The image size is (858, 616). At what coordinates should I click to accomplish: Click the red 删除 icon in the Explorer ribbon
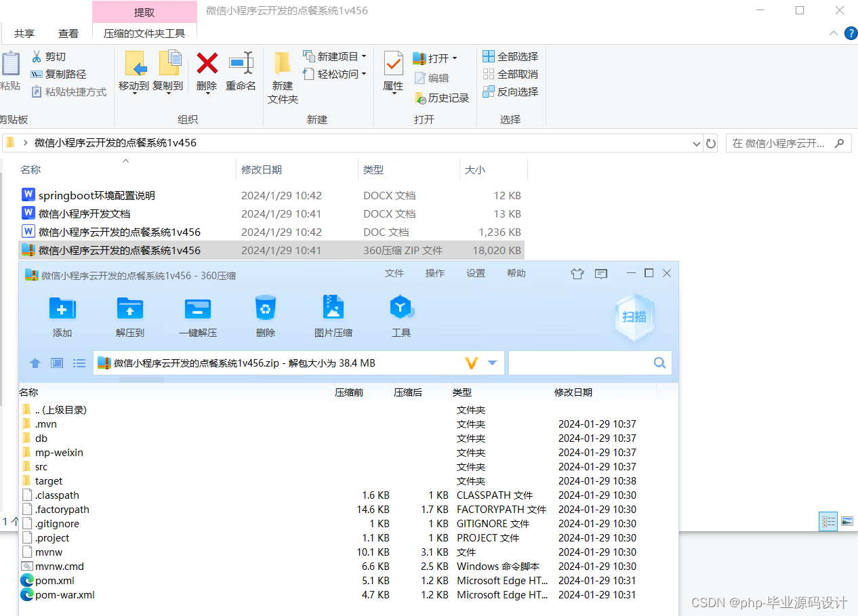pos(207,73)
